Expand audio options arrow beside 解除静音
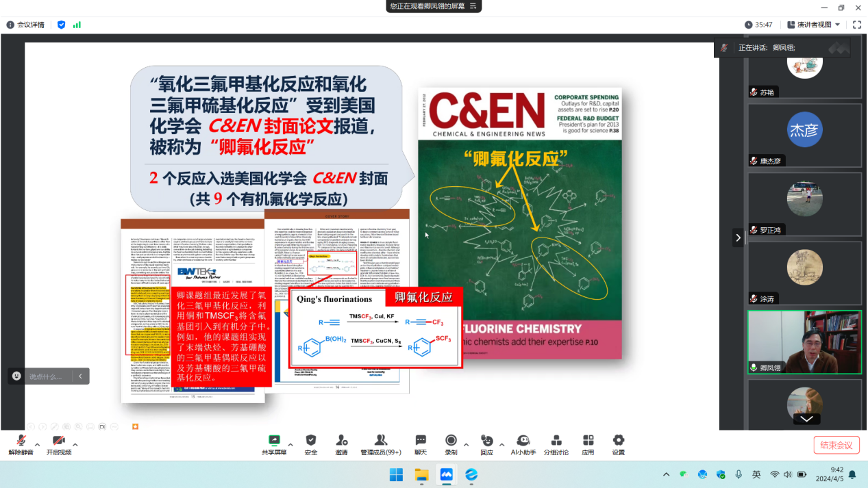Screen dimensions: 868x488 click(x=37, y=444)
